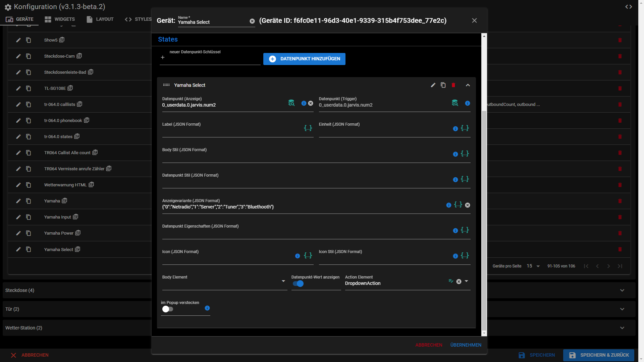
Task: Click SPEICHERN button at bottom
Action: coord(537,355)
